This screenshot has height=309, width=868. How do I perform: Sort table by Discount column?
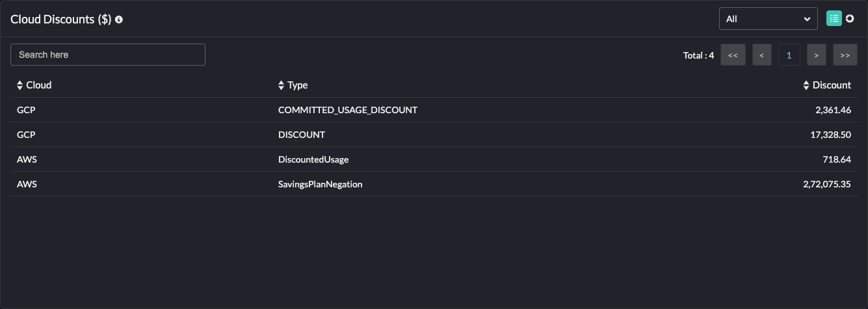tap(827, 85)
